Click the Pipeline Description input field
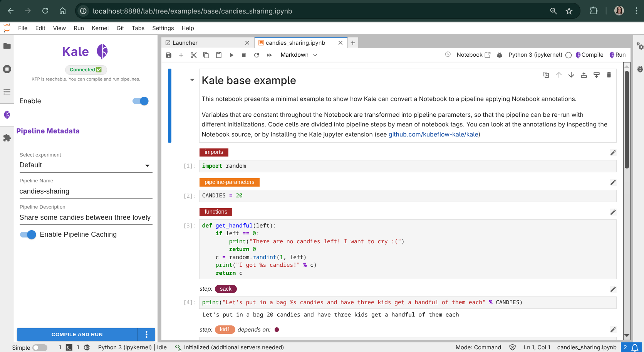Screen dimensions: 644x352 click(x=86, y=218)
